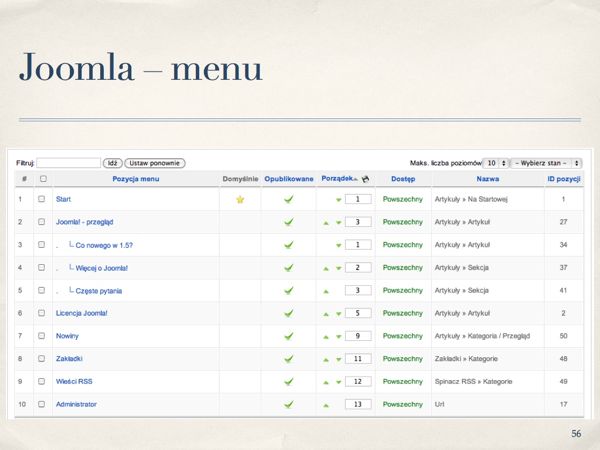Screen dimensions: 600x450
Task: Sort by Pozycja menu column header
Action: [x=136, y=179]
